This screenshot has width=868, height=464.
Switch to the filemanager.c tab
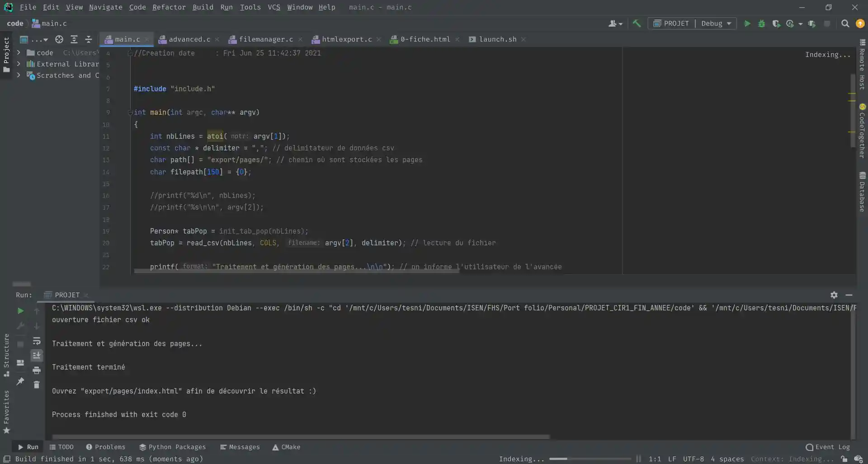click(x=266, y=39)
